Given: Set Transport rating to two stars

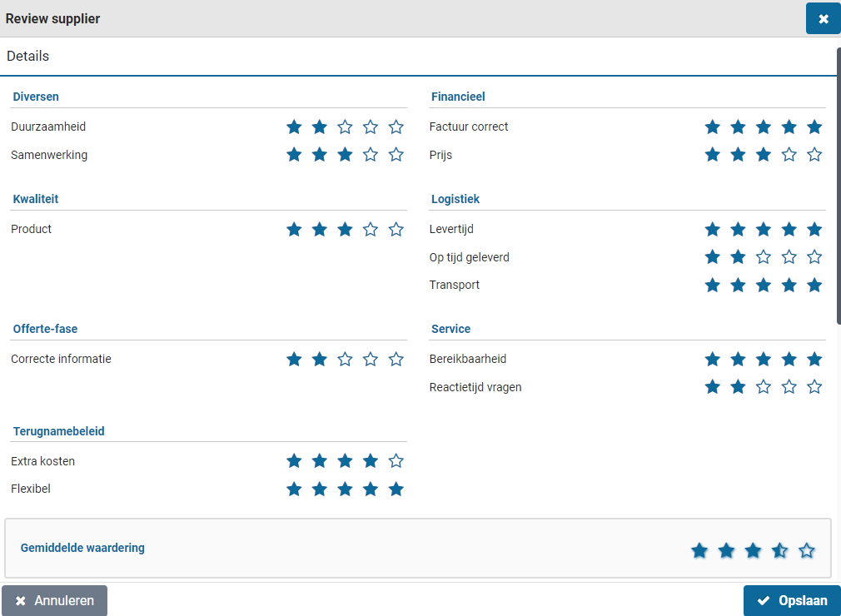Looking at the screenshot, I should coord(739,286).
